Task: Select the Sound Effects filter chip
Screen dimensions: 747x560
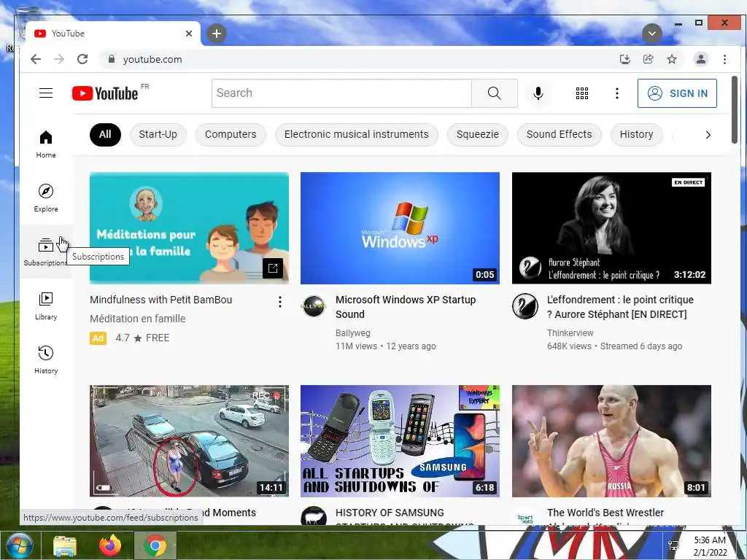Action: (x=559, y=134)
